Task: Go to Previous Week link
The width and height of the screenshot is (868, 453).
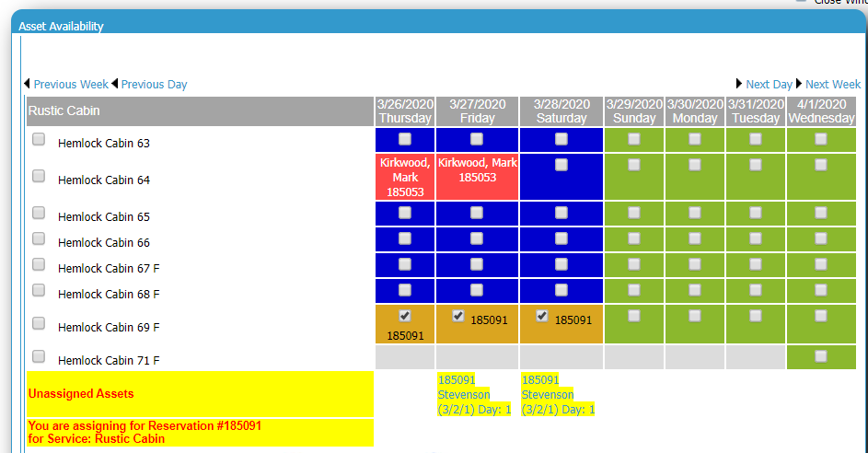Action: click(71, 84)
